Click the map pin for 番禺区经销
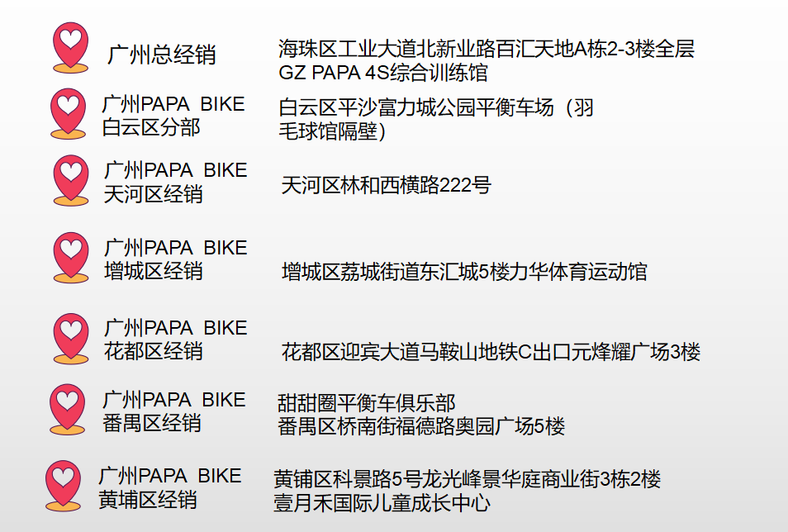This screenshot has height=532, width=788. tap(68, 409)
